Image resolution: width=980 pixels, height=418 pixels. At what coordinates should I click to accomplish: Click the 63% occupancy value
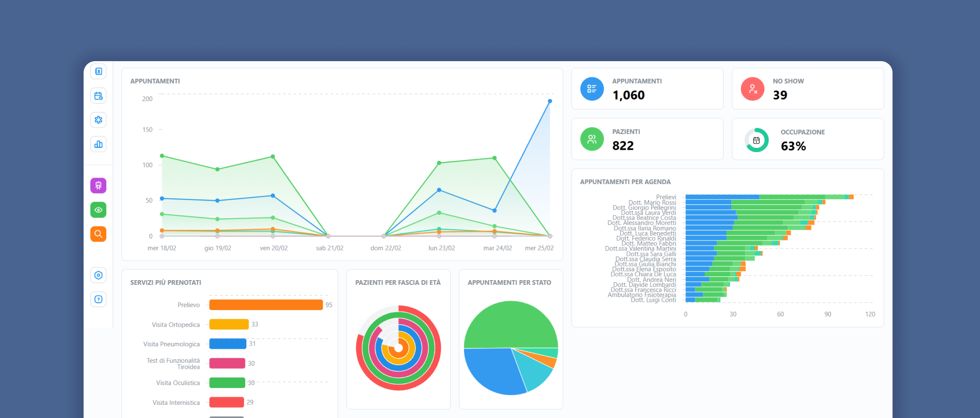coord(793,146)
